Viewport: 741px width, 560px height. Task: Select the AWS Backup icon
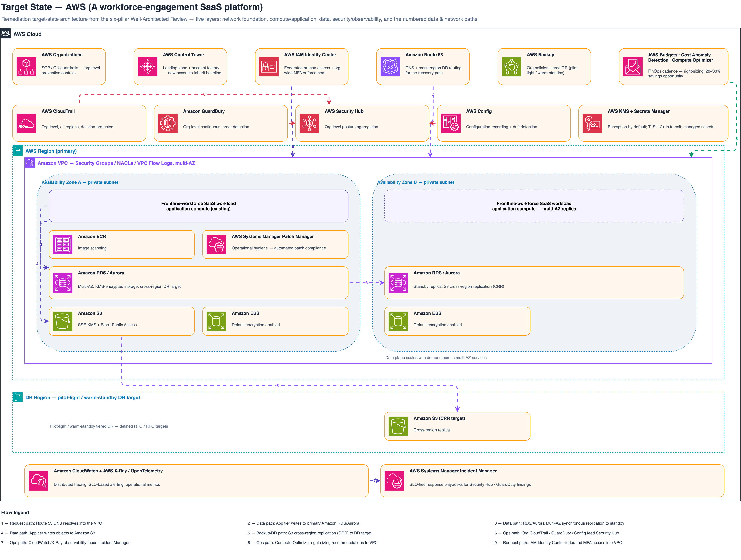coord(512,67)
